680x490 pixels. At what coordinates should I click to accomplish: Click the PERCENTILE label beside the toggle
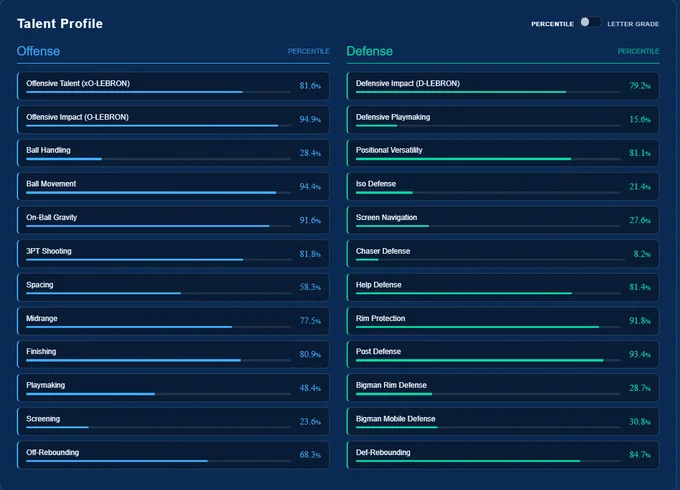point(552,24)
